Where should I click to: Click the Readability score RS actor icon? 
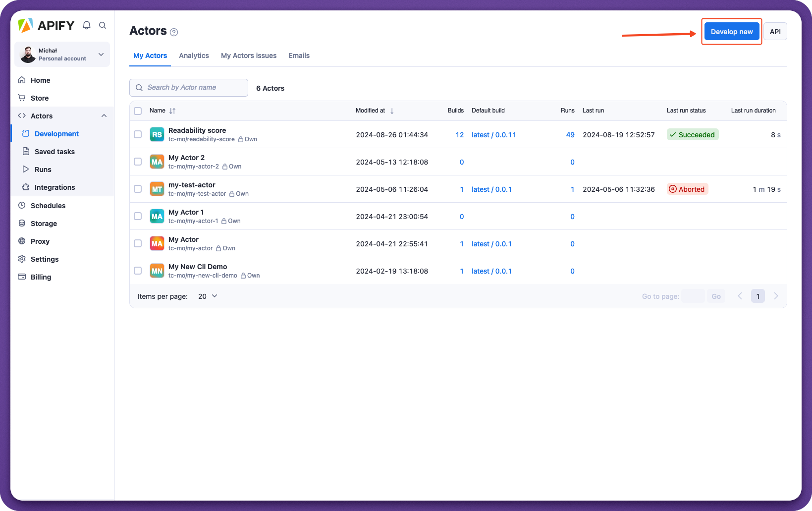coord(157,135)
